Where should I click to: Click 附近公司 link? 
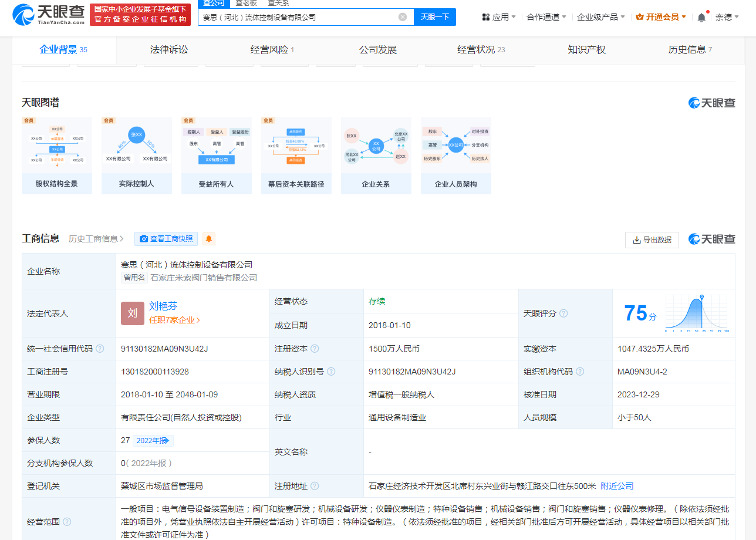tap(617, 486)
